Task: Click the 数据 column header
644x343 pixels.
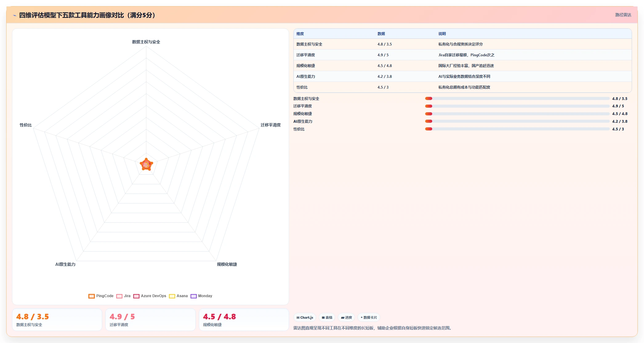Action: pyautogui.click(x=381, y=34)
